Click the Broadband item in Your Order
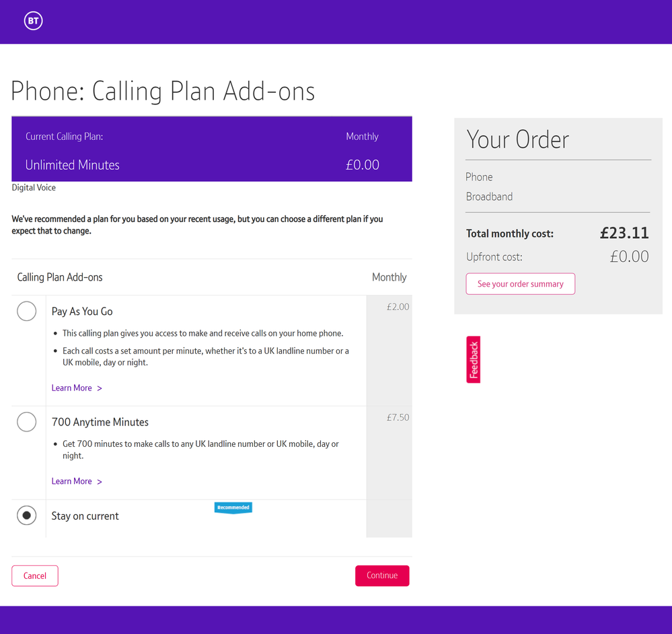The width and height of the screenshot is (672, 634). 489,197
